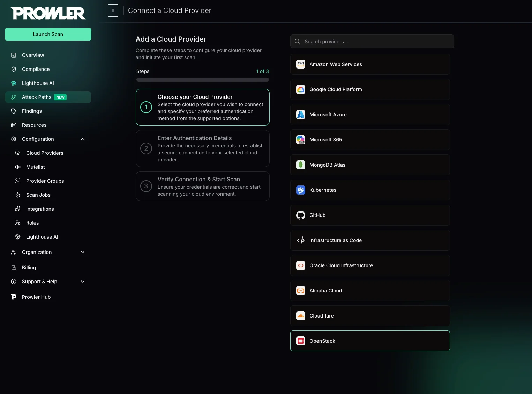The width and height of the screenshot is (532, 394).
Task: Open Billing in sidebar
Action: [x=48, y=268]
